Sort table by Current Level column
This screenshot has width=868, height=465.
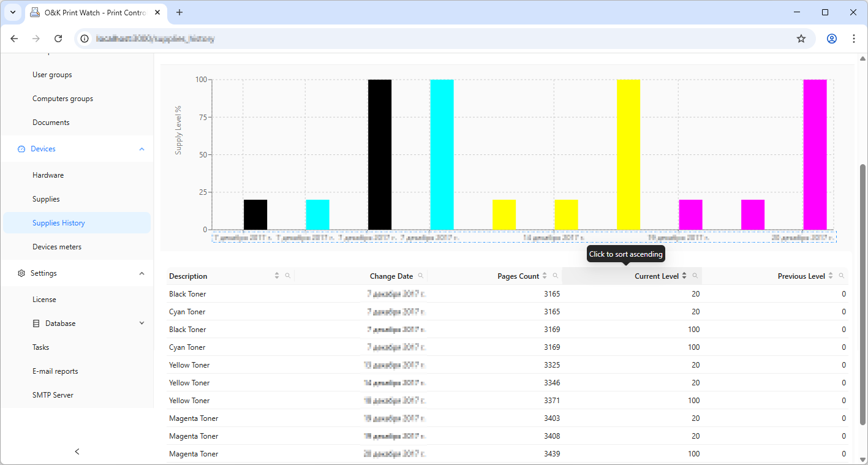[656, 276]
